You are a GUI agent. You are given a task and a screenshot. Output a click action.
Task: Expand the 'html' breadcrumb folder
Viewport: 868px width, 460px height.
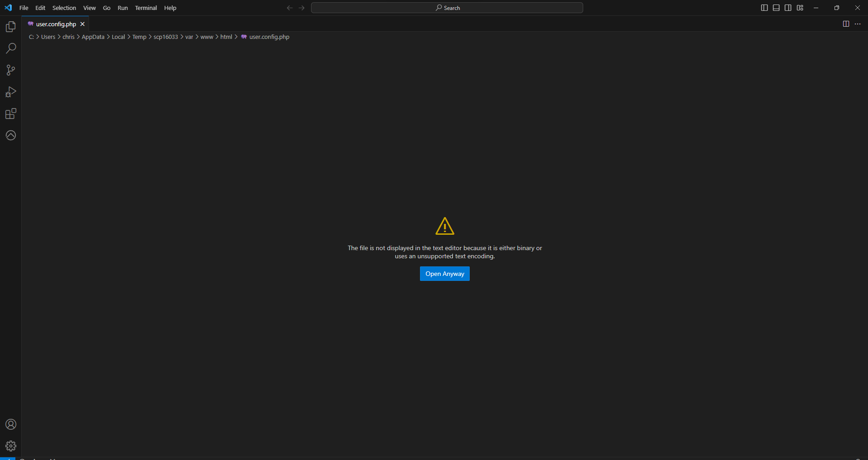(226, 37)
